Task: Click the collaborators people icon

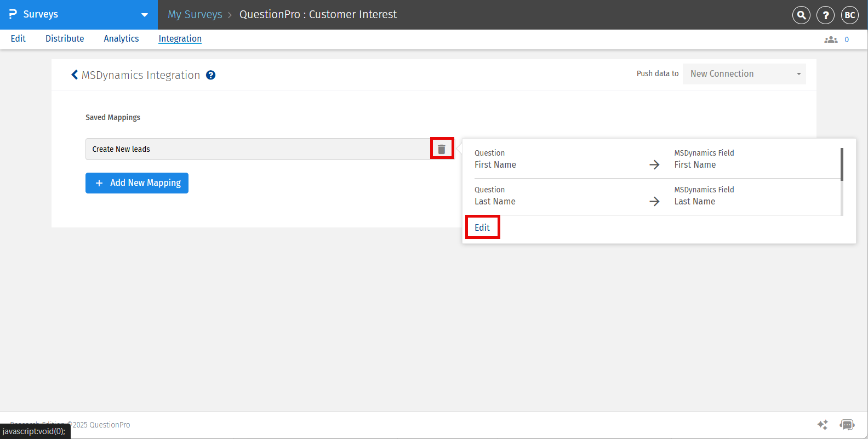Action: [x=831, y=39]
